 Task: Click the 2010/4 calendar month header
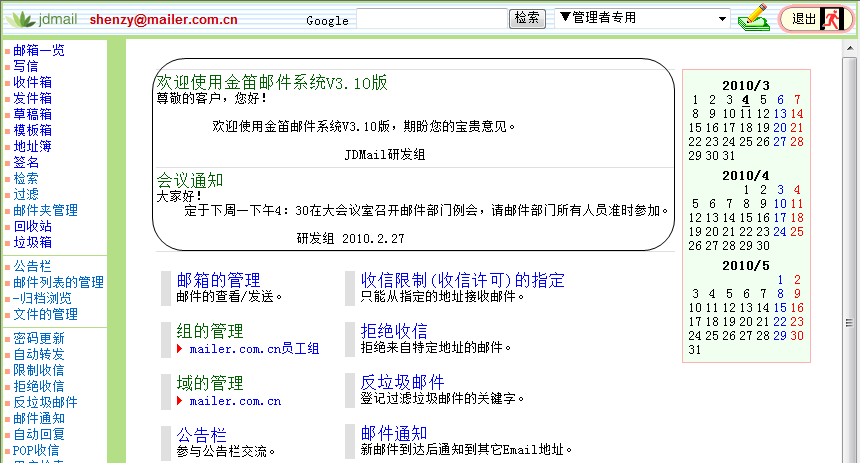point(746,176)
